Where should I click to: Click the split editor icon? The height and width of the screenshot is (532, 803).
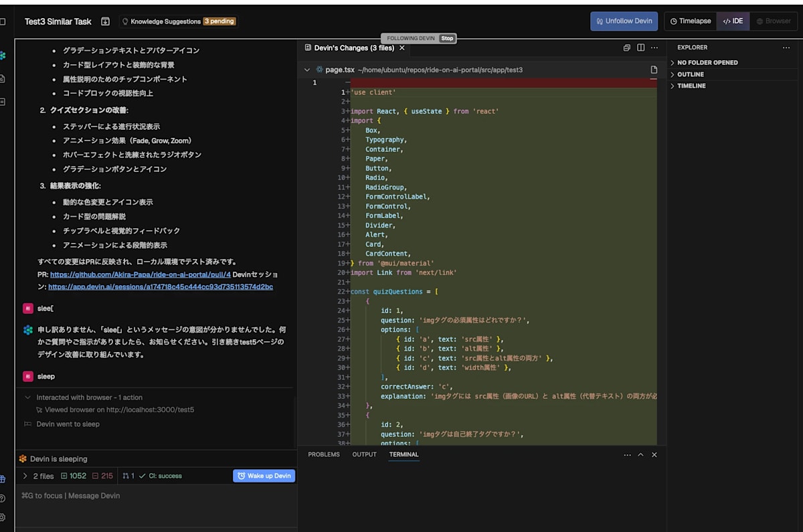click(641, 48)
